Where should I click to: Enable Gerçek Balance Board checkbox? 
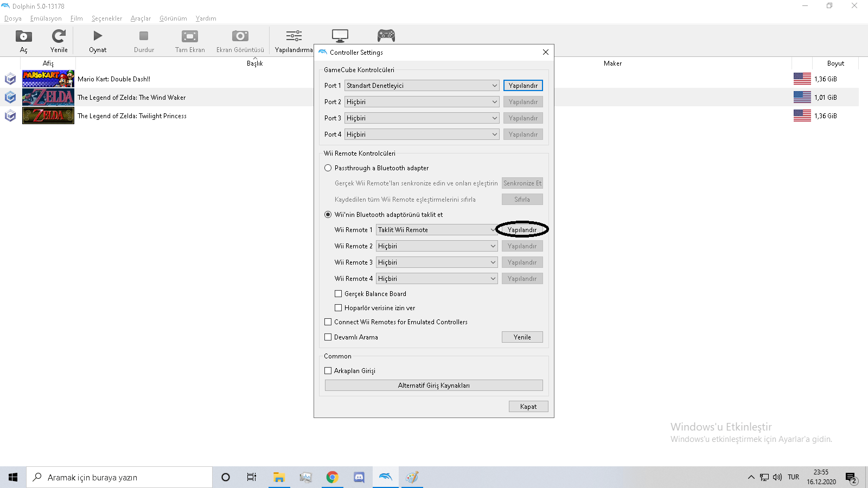338,294
